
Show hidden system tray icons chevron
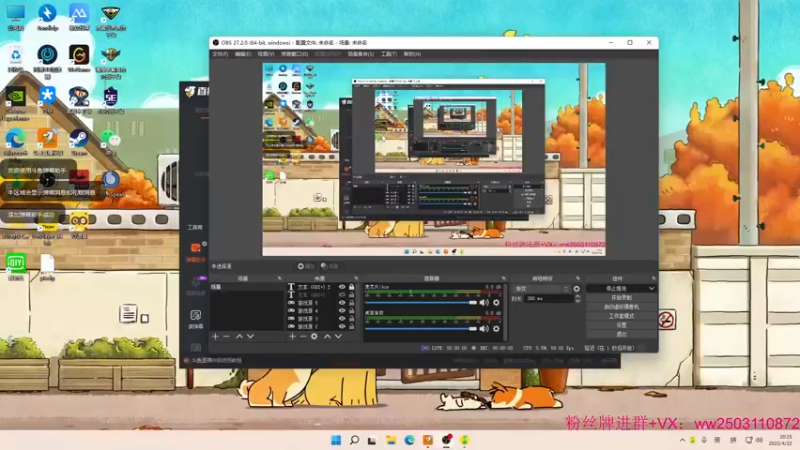click(x=682, y=440)
